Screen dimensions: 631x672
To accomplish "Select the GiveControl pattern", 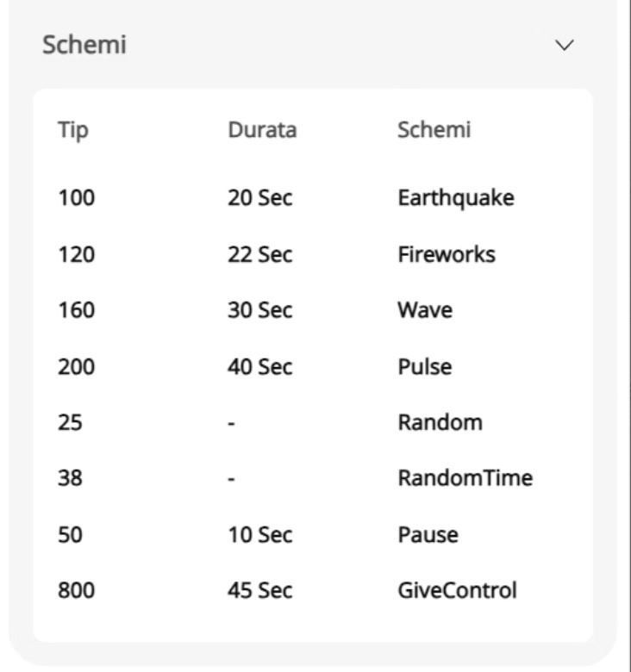I will click(457, 590).
